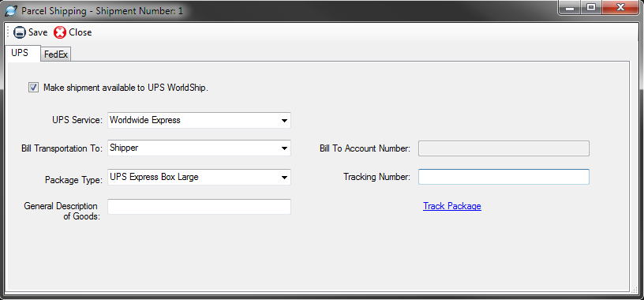Click the Track Package link
Image resolution: width=644 pixels, height=300 pixels.
[452, 206]
